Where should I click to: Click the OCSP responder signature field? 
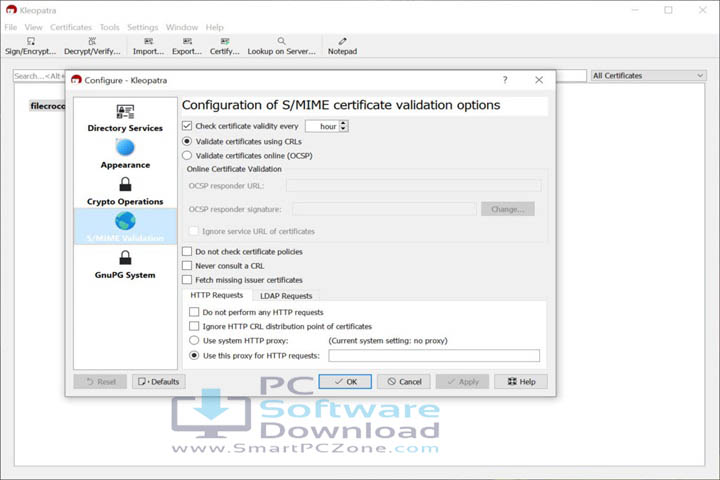tap(384, 209)
